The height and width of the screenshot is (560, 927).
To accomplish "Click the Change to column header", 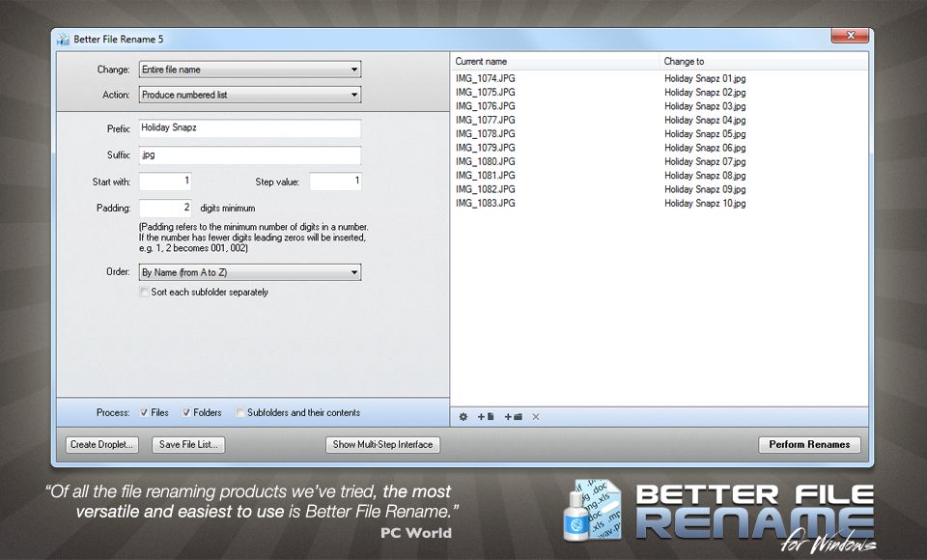I will (x=763, y=62).
